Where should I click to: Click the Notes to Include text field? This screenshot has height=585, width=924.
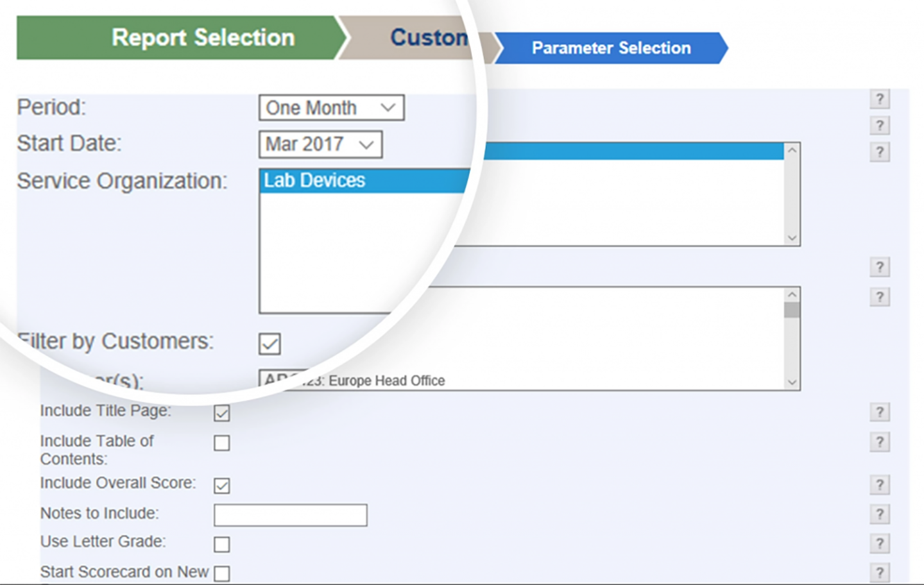[290, 515]
